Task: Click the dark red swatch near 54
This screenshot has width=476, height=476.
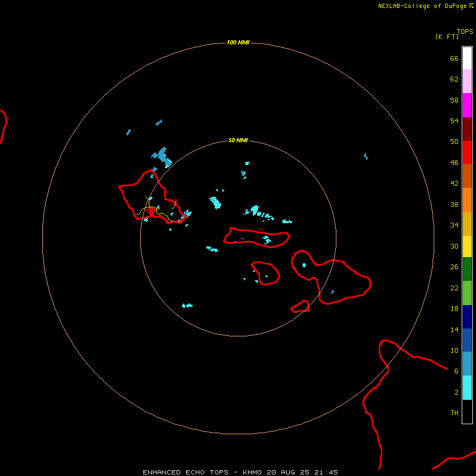Action: [x=467, y=129]
